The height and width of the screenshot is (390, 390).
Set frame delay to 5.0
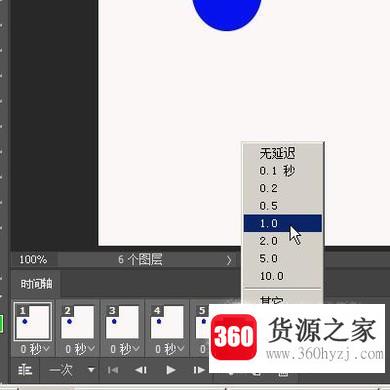pos(283,258)
